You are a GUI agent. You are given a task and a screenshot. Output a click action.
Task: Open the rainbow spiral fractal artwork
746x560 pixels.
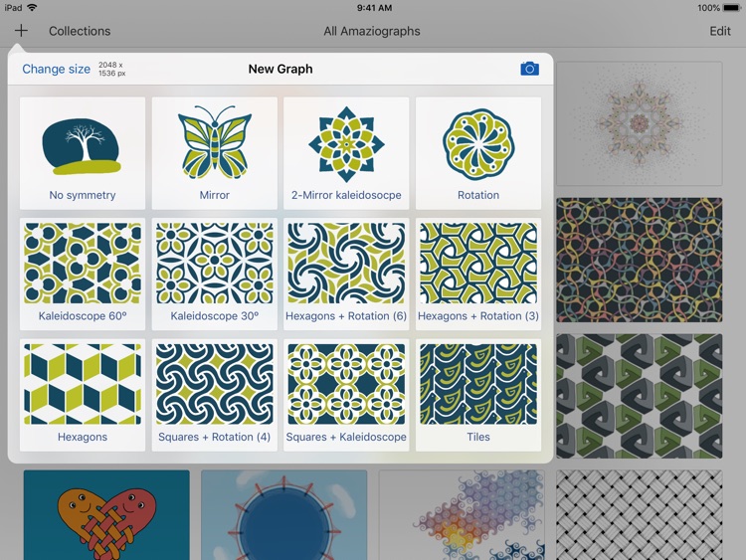coord(462,515)
